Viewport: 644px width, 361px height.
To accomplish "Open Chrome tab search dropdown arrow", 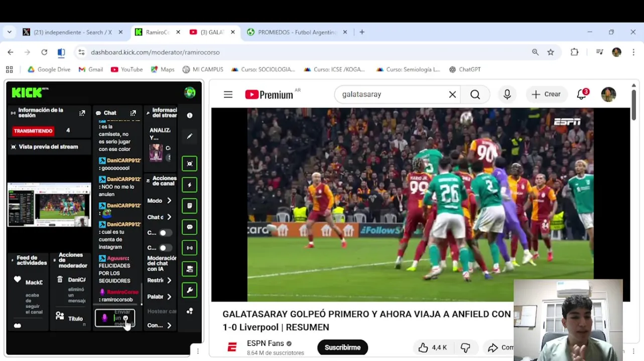I will (x=9, y=32).
